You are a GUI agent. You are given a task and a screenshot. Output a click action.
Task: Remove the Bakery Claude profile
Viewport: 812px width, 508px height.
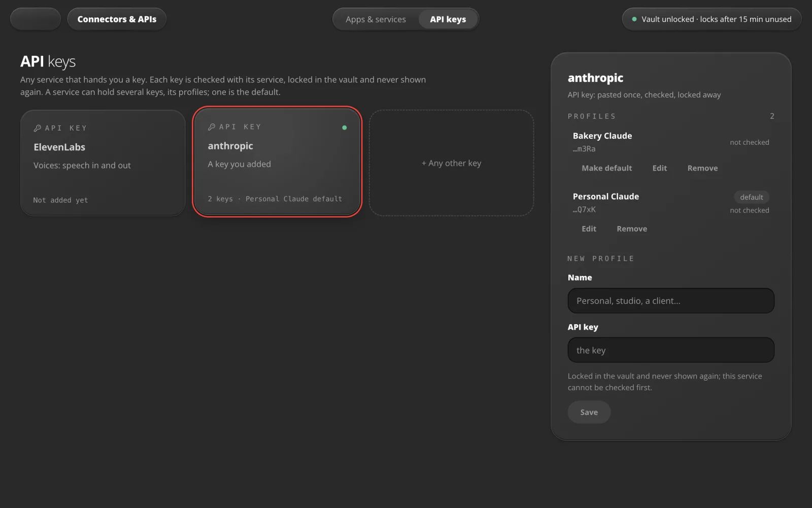[702, 168]
